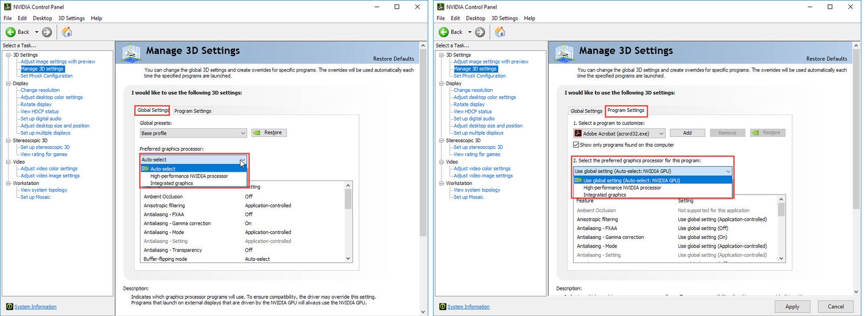Select Anisotropic filtering row, right feature list
This screenshot has width=868, height=316.
click(x=675, y=219)
